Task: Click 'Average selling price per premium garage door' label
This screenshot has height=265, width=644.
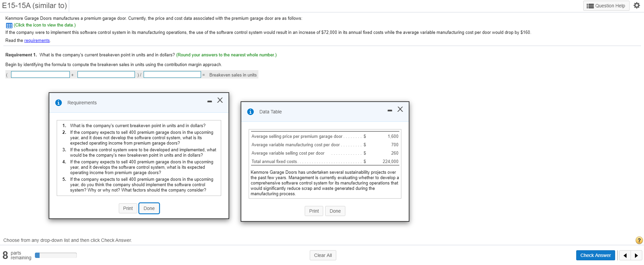Action: [297, 137]
